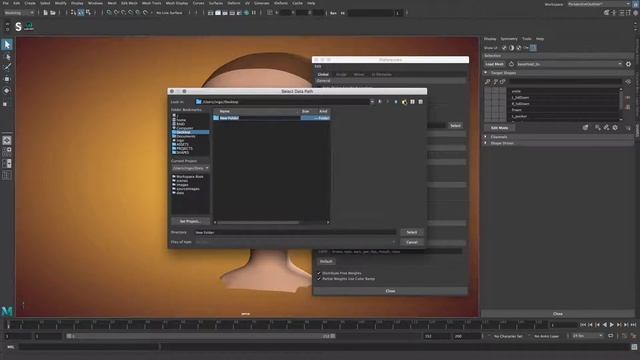Toggle select by hierarchy mode icon

tap(73, 13)
